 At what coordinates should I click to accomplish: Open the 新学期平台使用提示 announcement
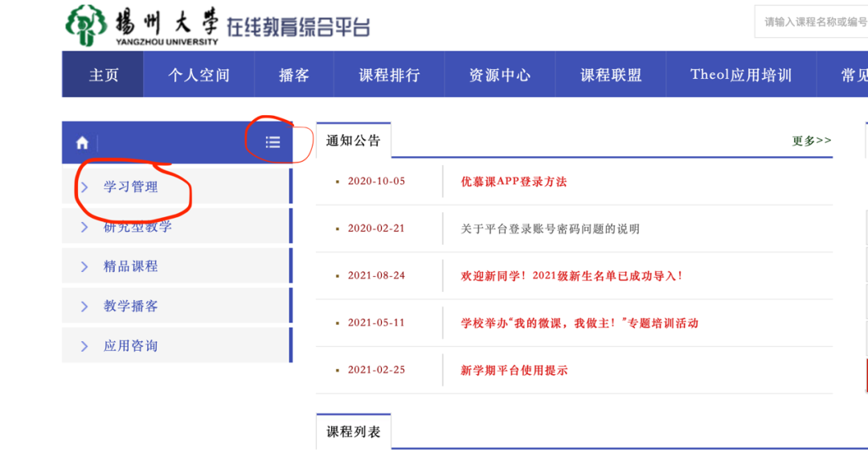[514, 370]
